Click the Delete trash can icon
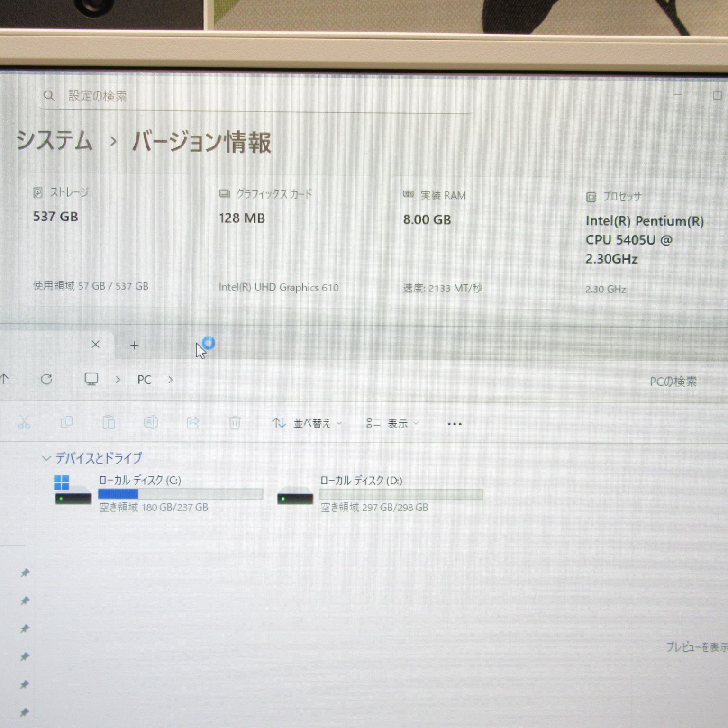 [x=235, y=423]
